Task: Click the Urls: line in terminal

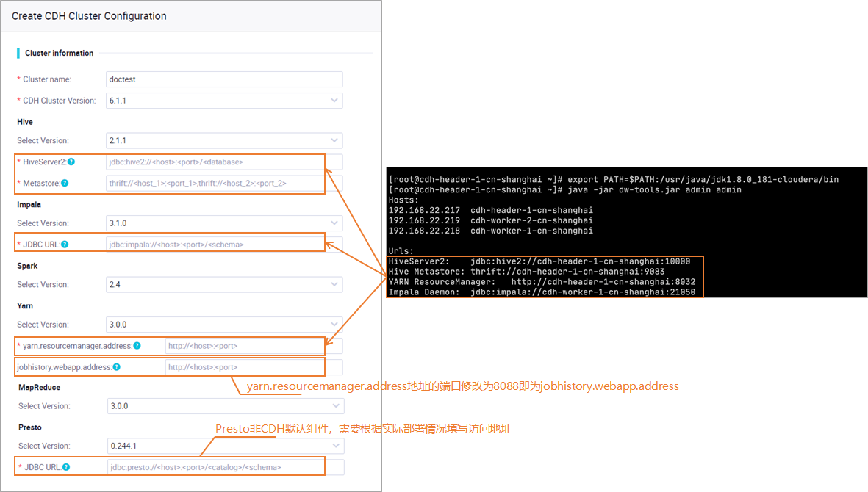Action: (401, 251)
